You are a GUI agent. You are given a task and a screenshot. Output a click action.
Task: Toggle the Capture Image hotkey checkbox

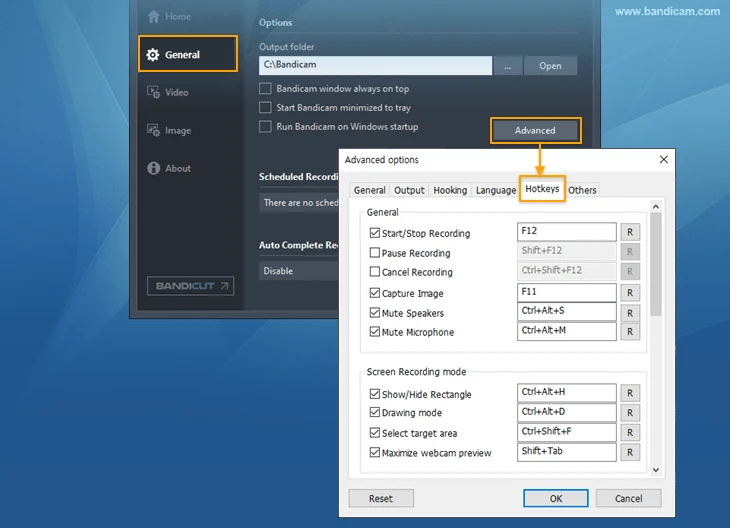[375, 293]
